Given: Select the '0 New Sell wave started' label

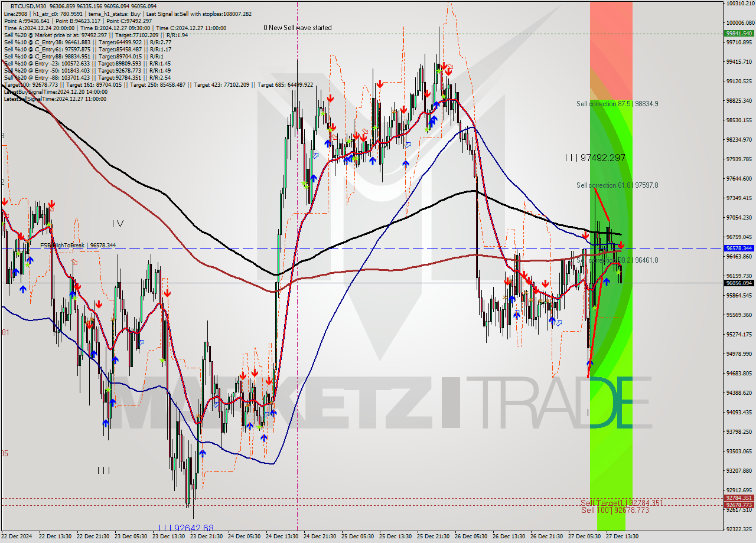Looking at the screenshot, I should coord(298,28).
